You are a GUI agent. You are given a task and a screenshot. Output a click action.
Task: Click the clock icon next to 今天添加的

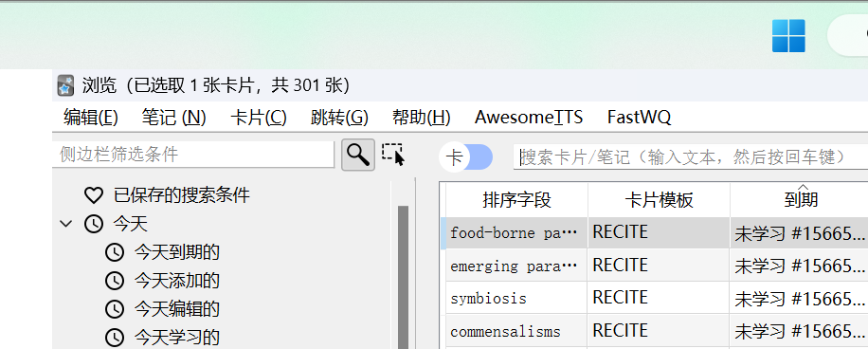click(x=115, y=281)
